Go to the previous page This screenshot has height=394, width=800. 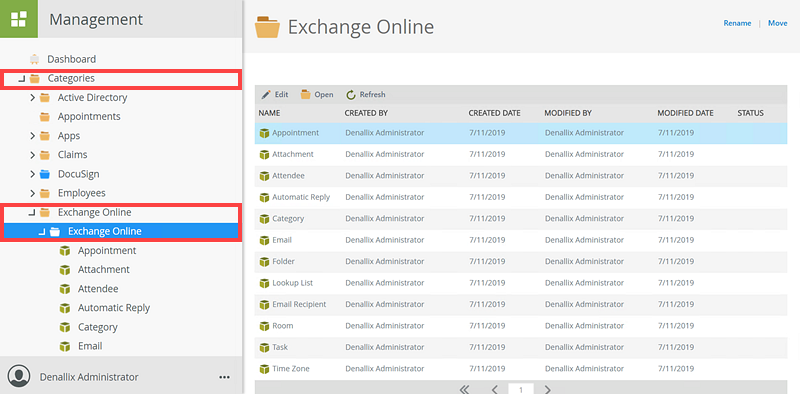494,390
